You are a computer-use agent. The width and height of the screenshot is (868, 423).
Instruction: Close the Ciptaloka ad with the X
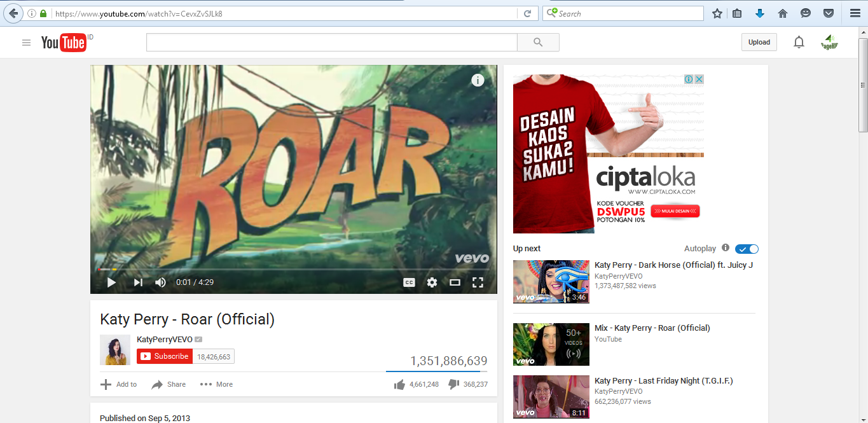(x=699, y=80)
